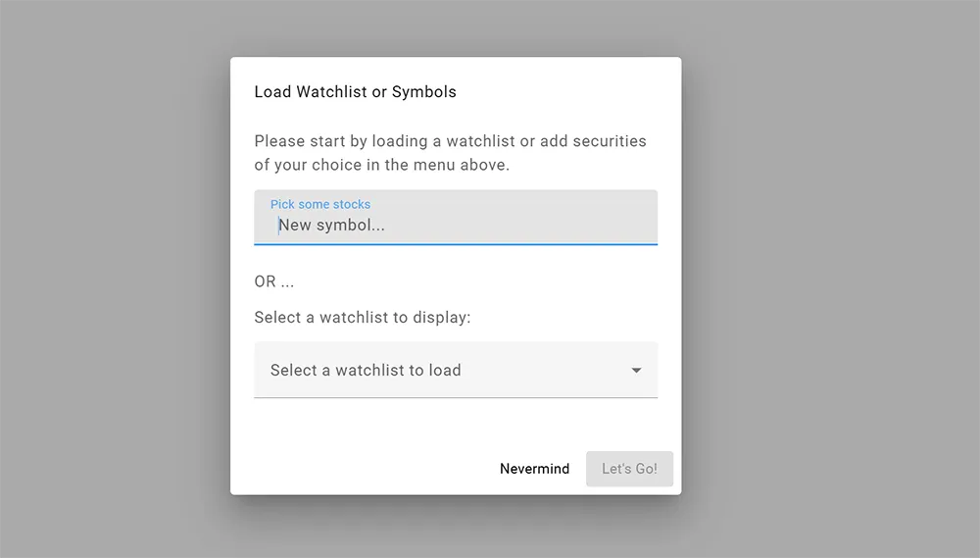Image resolution: width=980 pixels, height=558 pixels.
Task: Focus the New symbol input field
Action: click(456, 217)
